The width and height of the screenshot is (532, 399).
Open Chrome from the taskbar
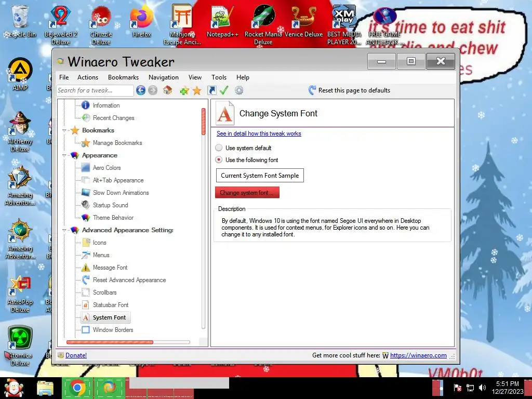coord(77,388)
